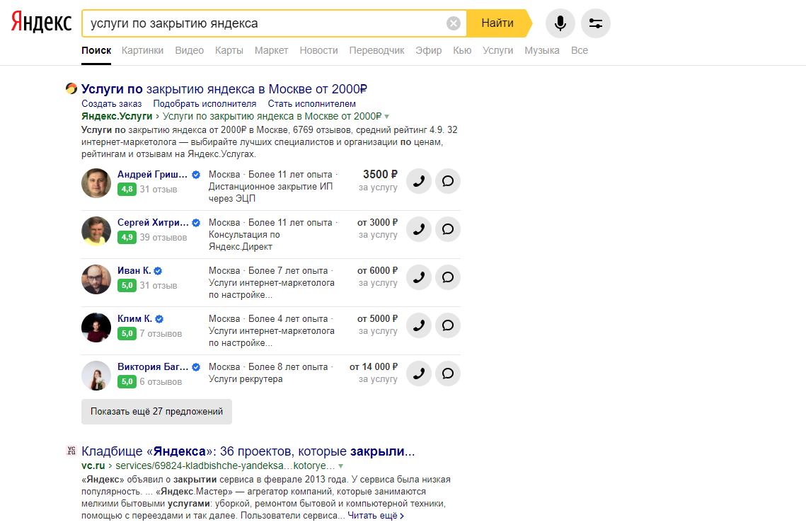
Task: Click 'Дистанционное закрытие ИП через ЭЦП' description
Action: [270, 192]
